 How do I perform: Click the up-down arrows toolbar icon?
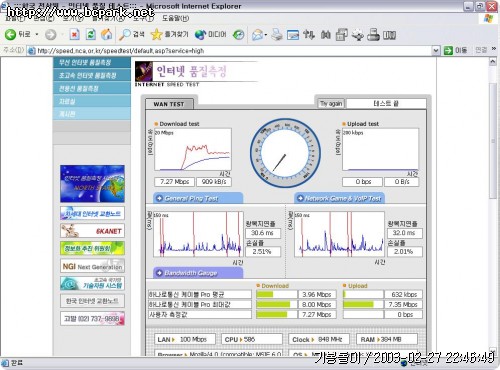[x=309, y=34]
